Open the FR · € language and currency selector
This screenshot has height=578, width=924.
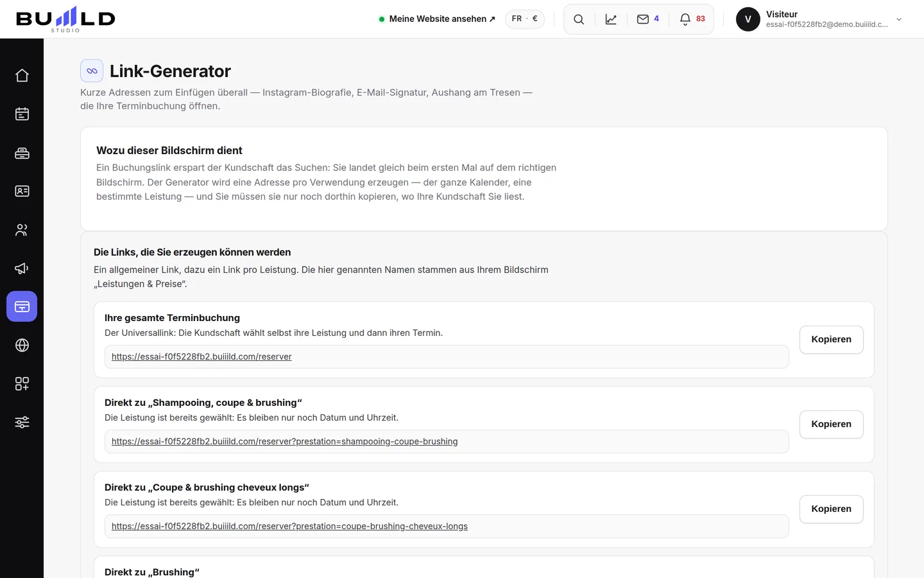[525, 19]
